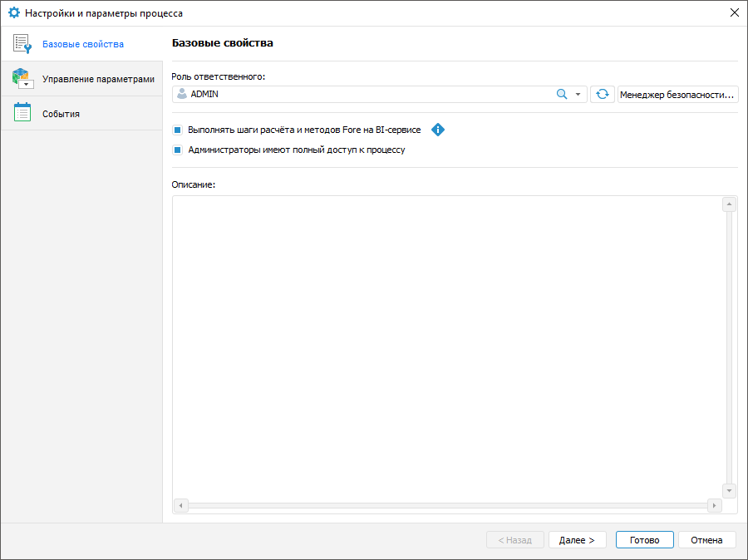Click the События calendar icon
Image resolution: width=748 pixels, height=560 pixels.
(x=22, y=114)
